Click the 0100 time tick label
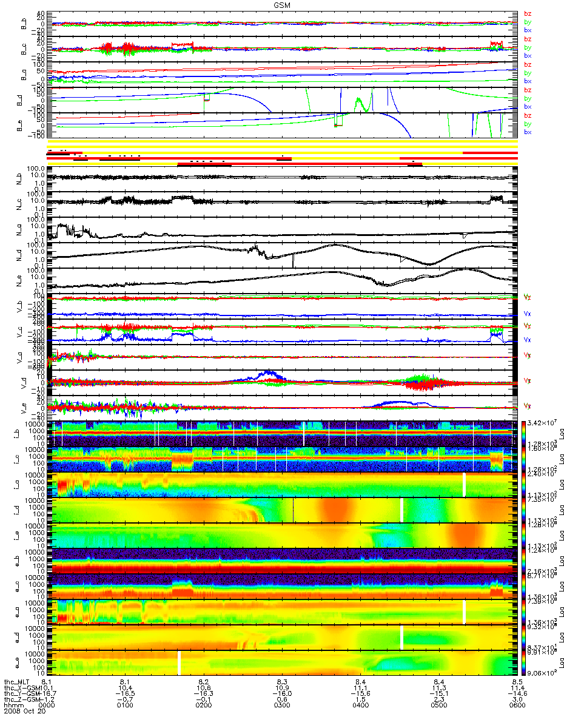564x728 pixels. point(126,706)
